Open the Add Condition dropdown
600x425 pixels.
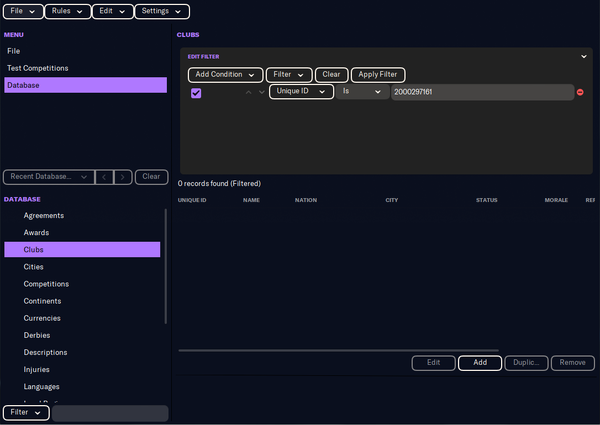point(225,74)
